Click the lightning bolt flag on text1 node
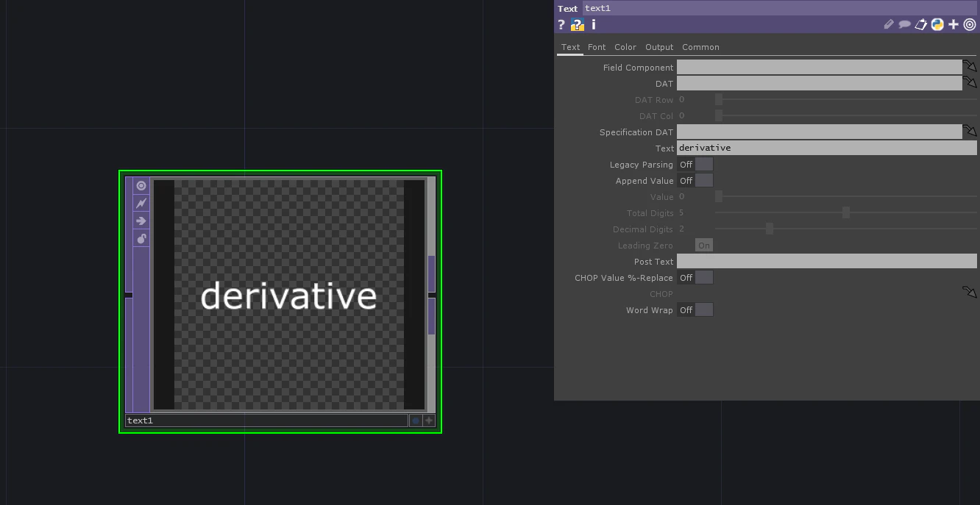The image size is (980, 505). tap(141, 204)
